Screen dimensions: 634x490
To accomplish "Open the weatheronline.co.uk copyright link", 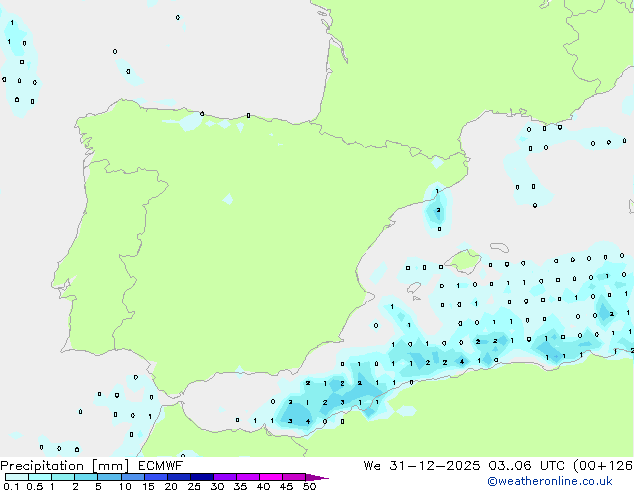I will pyautogui.click(x=550, y=481).
